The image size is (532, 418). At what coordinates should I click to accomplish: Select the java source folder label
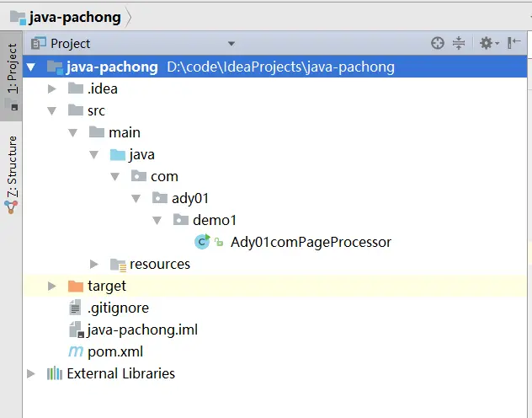click(x=141, y=155)
